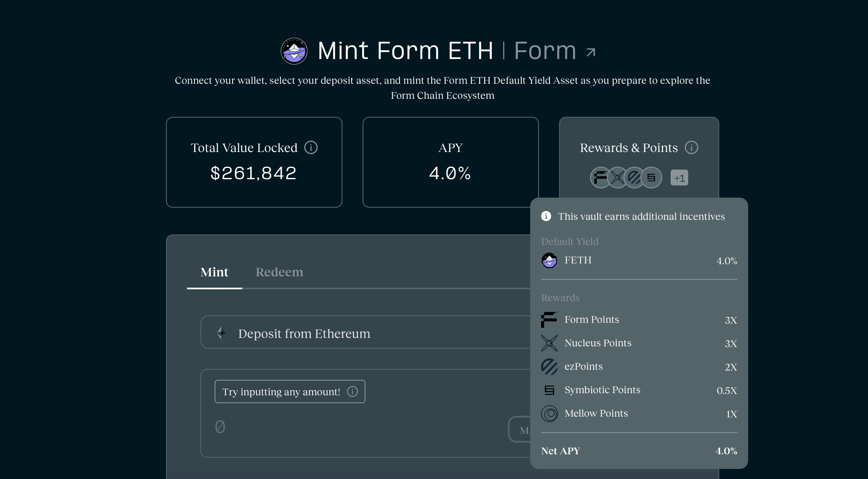Switch to the Mint tab
The width and height of the screenshot is (868, 479).
(214, 272)
